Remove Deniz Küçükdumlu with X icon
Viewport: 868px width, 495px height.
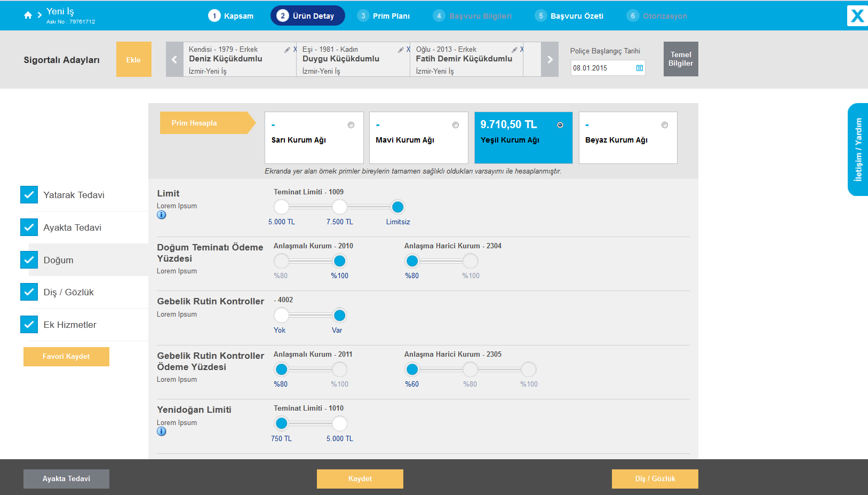[295, 50]
